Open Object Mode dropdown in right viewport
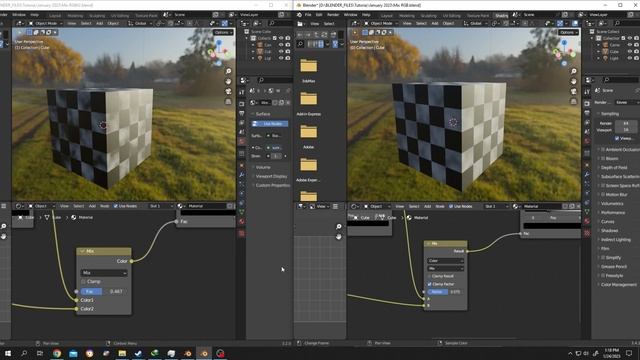This screenshot has height=360, width=640. [380, 24]
